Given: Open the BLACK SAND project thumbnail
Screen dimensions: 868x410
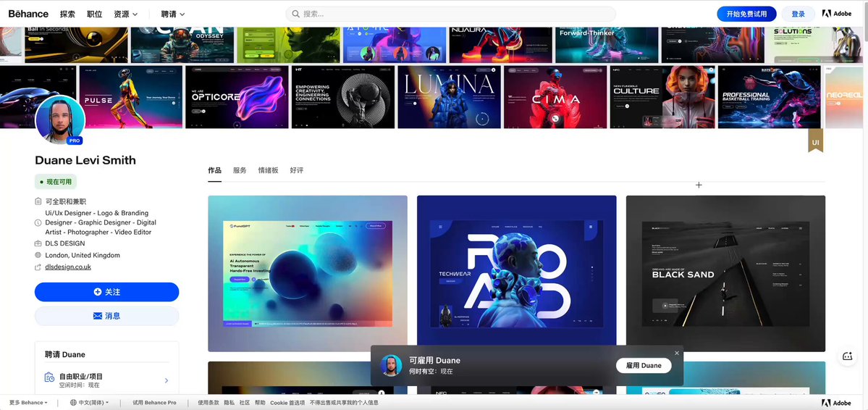Looking at the screenshot, I should point(725,273).
